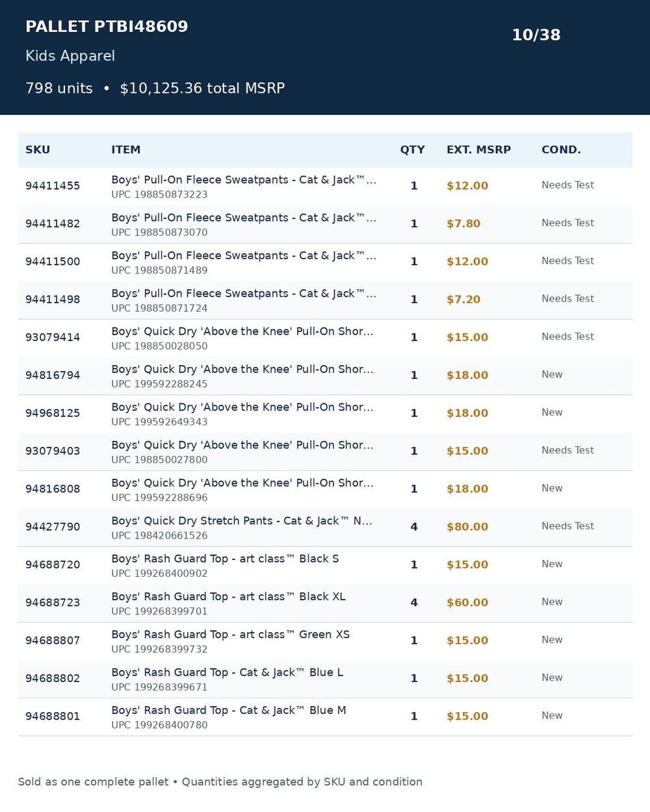650x812 pixels.
Task: Select pallet title PTBI48609
Action: [107, 27]
